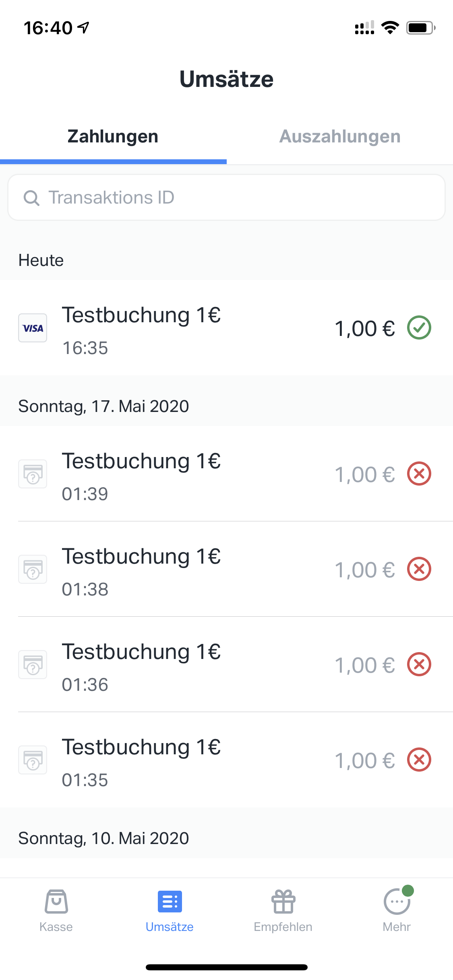Open the Kasse bag icon

56,901
